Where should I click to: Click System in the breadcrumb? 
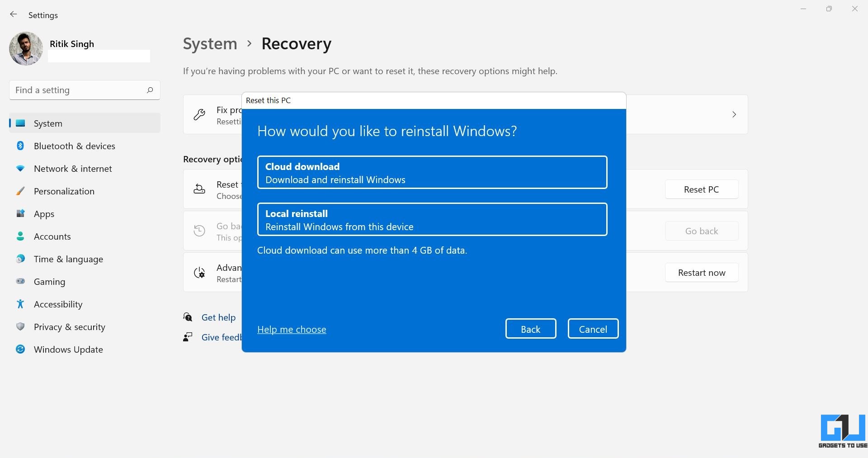210,44
